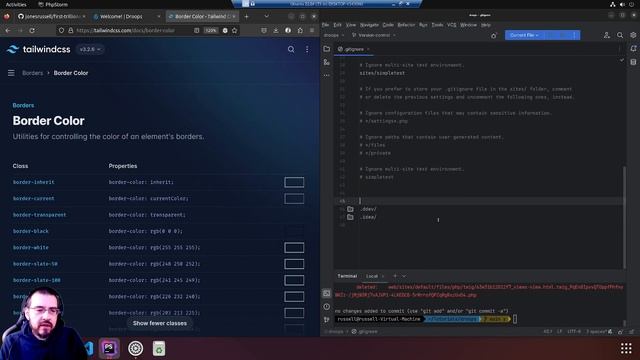
Task: Open the Tailwind site kebab menu
Action: point(307,49)
